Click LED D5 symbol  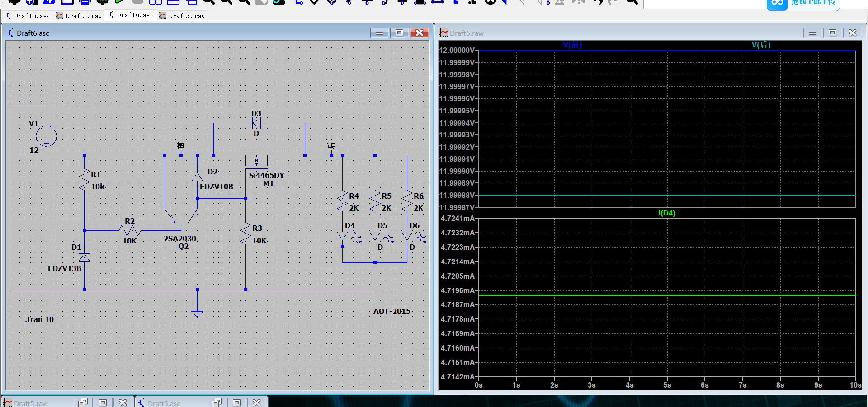375,236
